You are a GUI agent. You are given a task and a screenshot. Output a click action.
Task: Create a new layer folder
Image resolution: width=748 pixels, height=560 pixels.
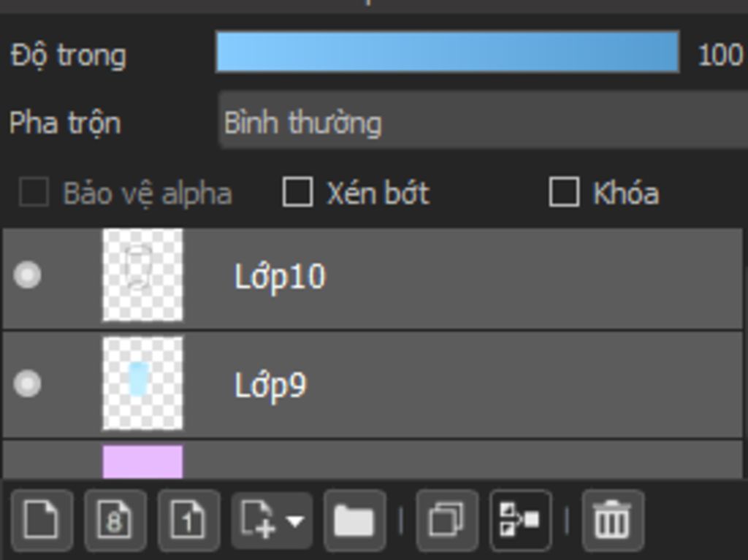coord(354,520)
